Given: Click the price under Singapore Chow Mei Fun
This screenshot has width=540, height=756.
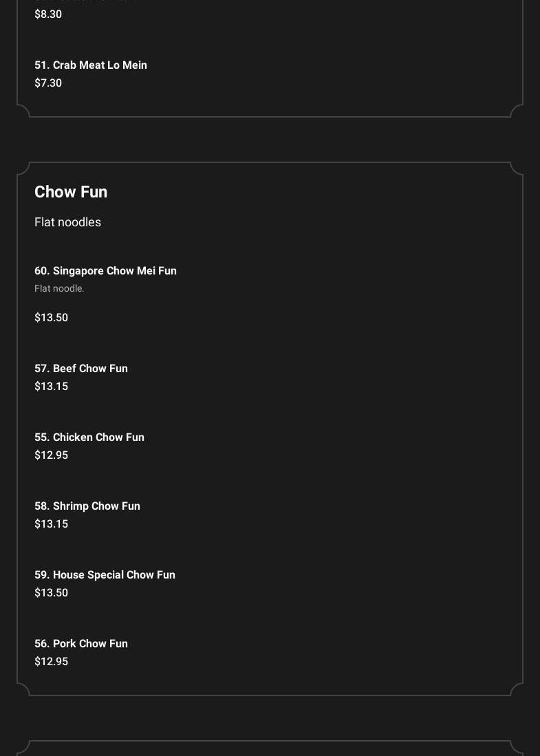Looking at the screenshot, I should coord(51,318).
